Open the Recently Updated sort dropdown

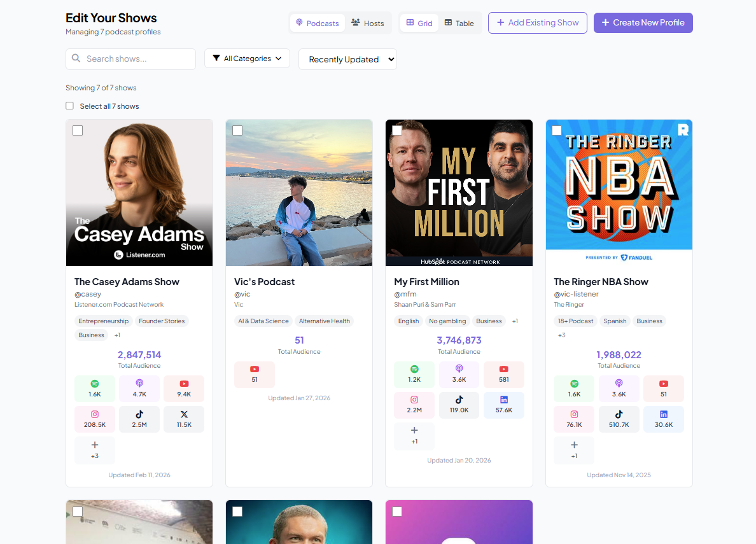(347, 59)
